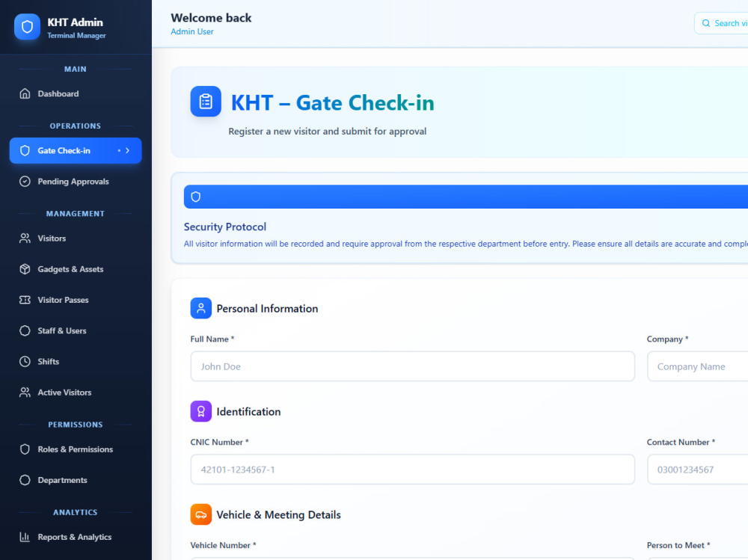Click the Departments circle icon
This screenshot has height=560, width=748.
[25, 480]
